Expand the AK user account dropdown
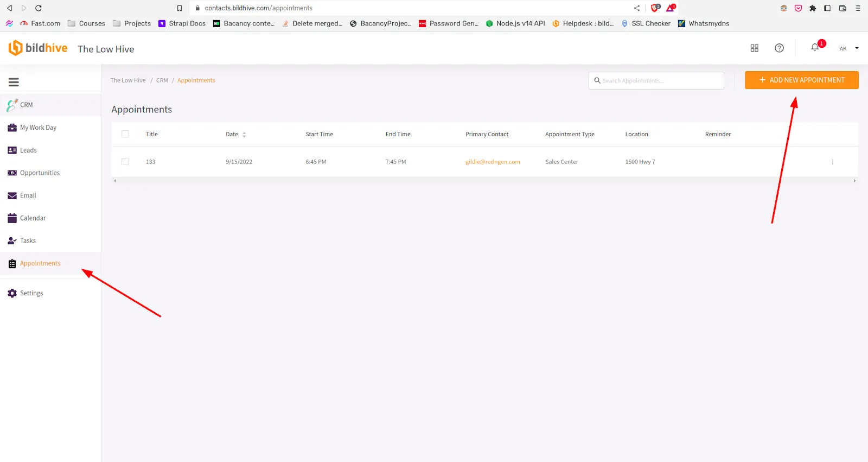Image resolution: width=868 pixels, height=462 pixels. coord(849,48)
